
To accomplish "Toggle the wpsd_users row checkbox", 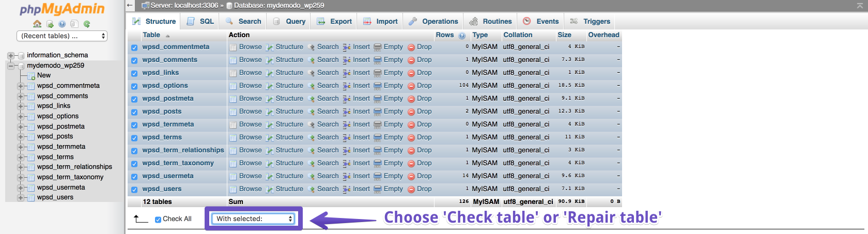I will point(134,190).
